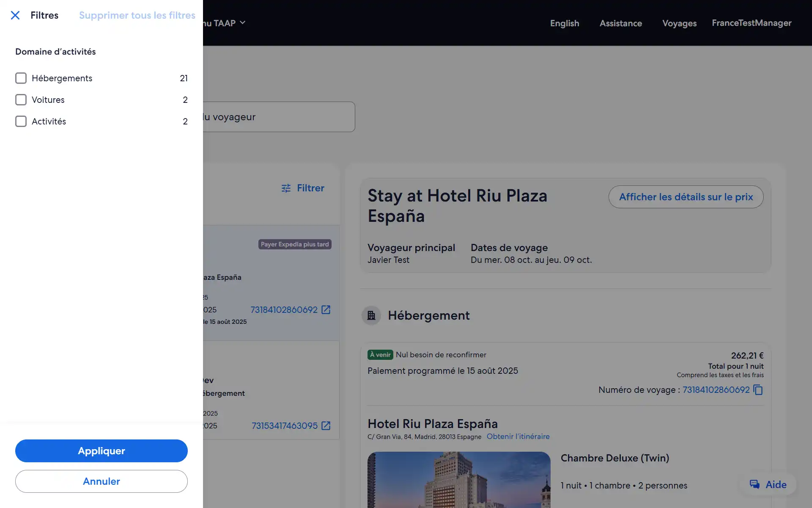Open the Voyages menu item
Image resolution: width=812 pixels, height=508 pixels.
[679, 23]
